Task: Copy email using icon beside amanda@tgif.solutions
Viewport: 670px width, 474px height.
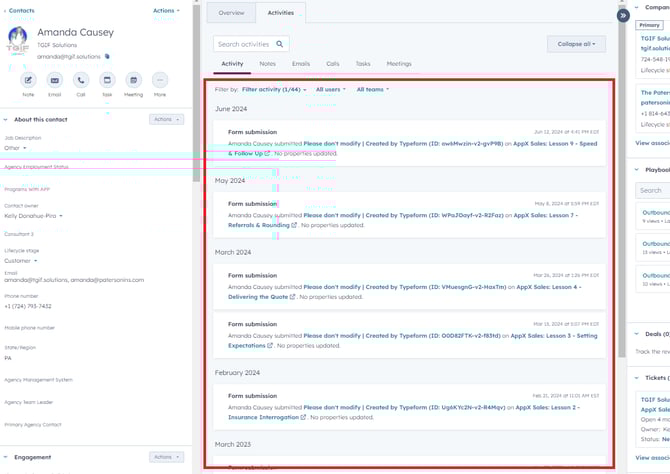Action: 108,57
